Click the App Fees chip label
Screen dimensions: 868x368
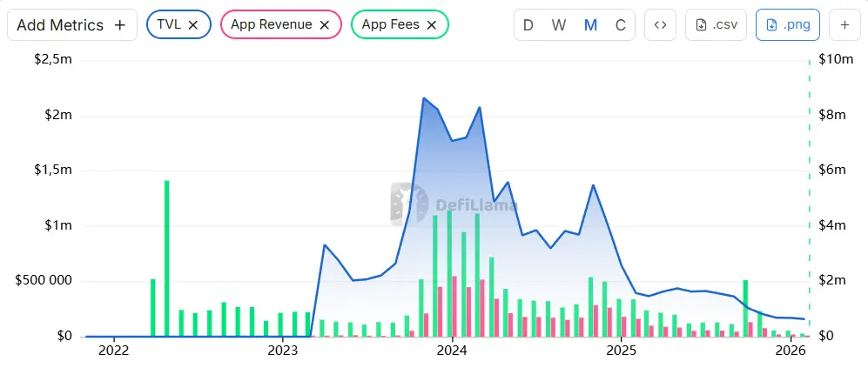click(387, 25)
